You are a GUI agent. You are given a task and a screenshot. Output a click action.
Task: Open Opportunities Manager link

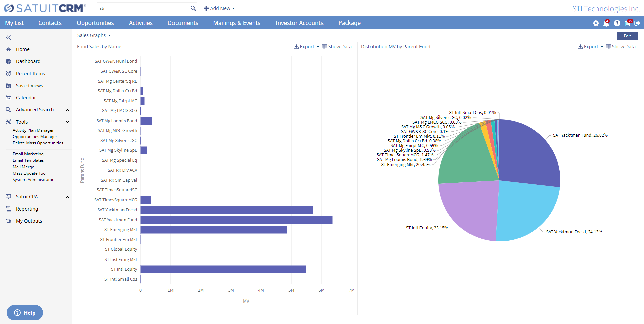pyautogui.click(x=35, y=137)
